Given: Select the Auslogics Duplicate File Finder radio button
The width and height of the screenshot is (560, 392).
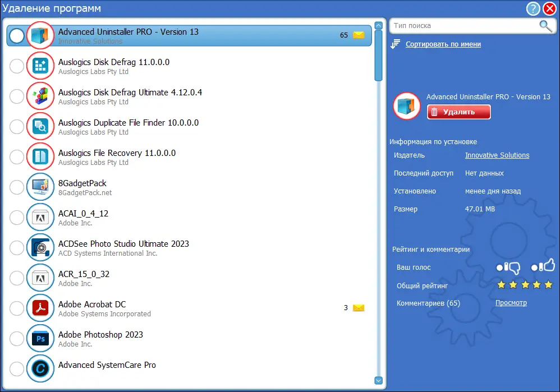Looking at the screenshot, I should pos(17,127).
